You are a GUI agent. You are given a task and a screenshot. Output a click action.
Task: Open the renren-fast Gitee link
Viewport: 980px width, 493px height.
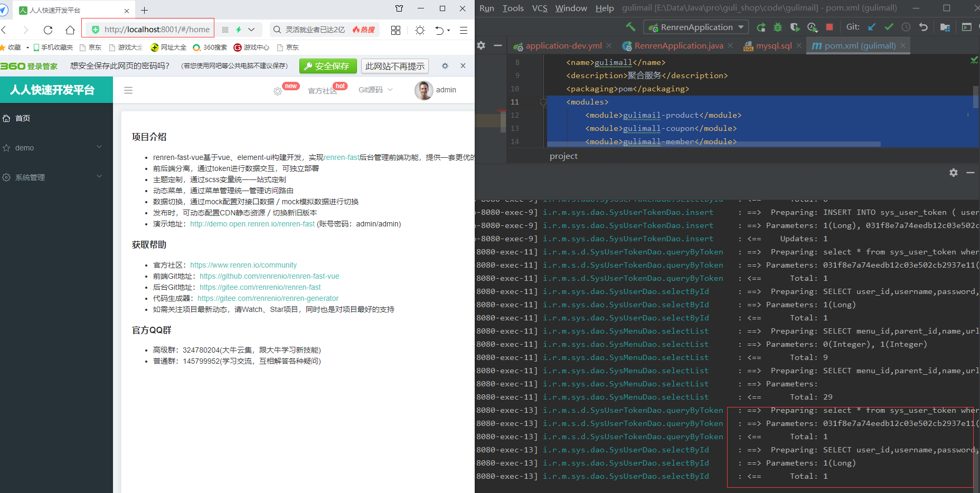coord(260,287)
